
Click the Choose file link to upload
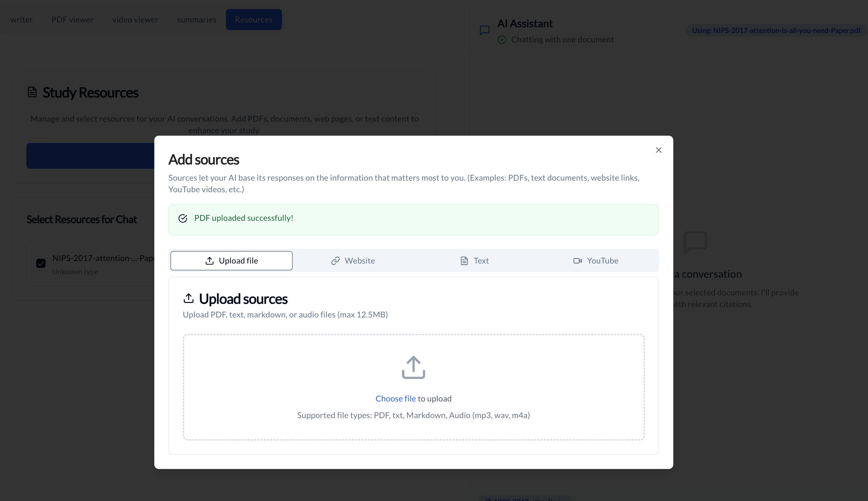[395, 398]
